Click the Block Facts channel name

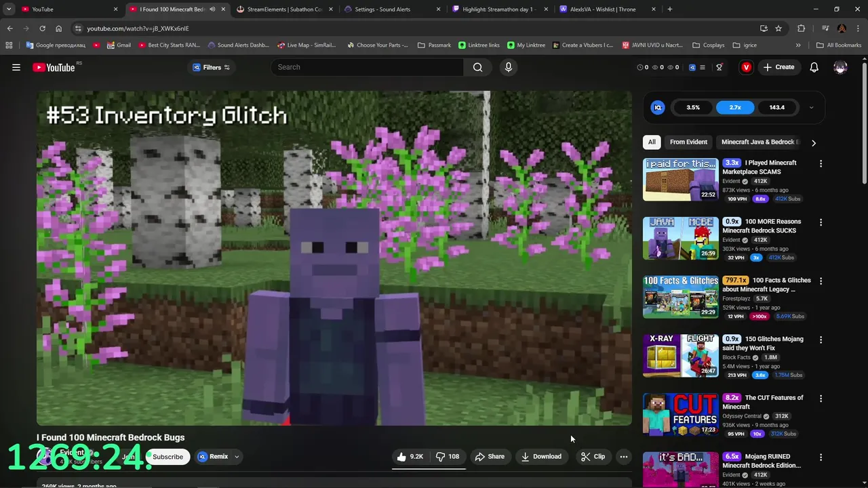pos(736,357)
